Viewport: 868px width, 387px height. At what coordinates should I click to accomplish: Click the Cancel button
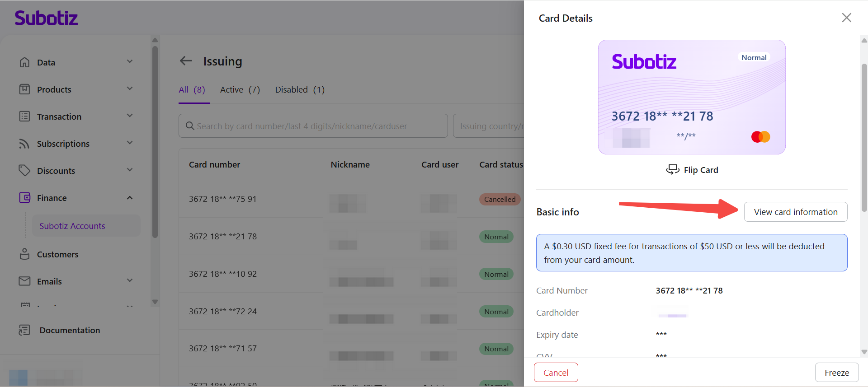(556, 373)
